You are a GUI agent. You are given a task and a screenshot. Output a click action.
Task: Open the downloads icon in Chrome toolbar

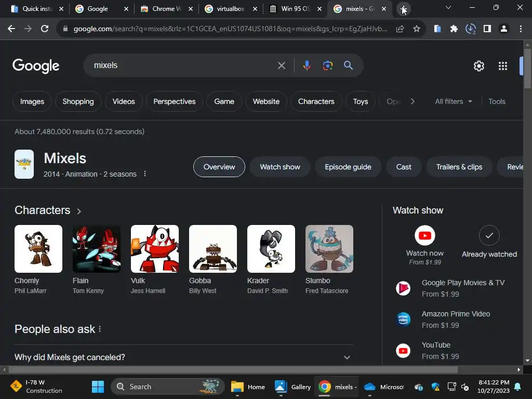[471, 29]
